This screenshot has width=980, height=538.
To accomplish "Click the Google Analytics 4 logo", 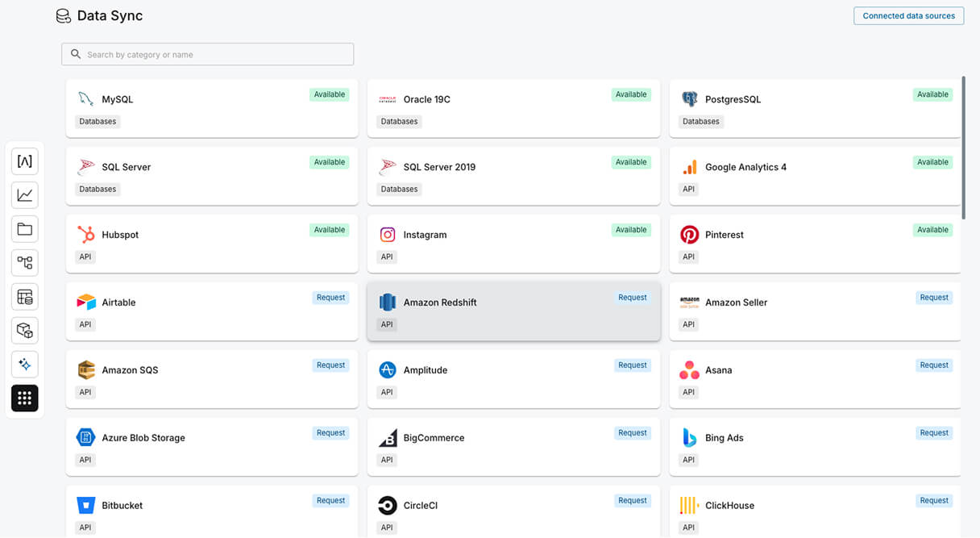I will click(689, 167).
